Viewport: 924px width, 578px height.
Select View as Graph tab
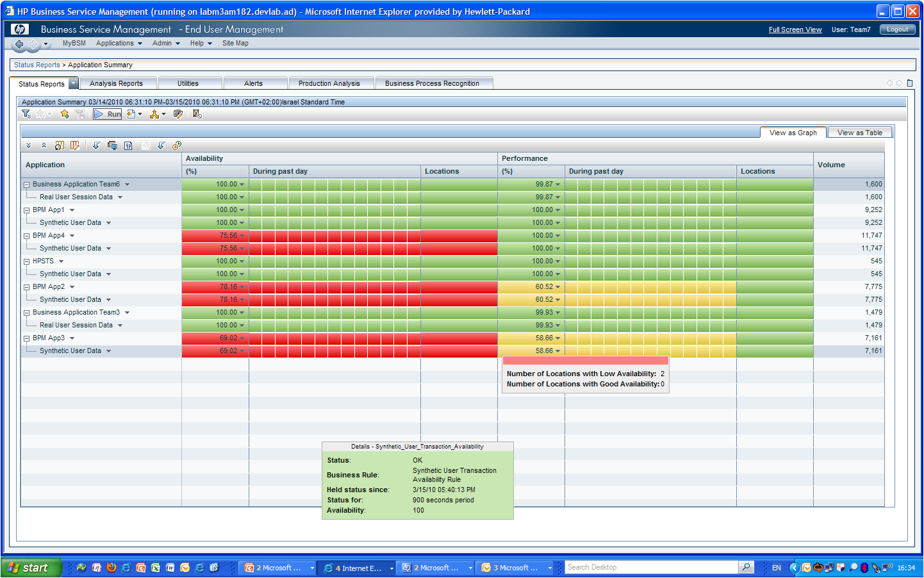(793, 133)
